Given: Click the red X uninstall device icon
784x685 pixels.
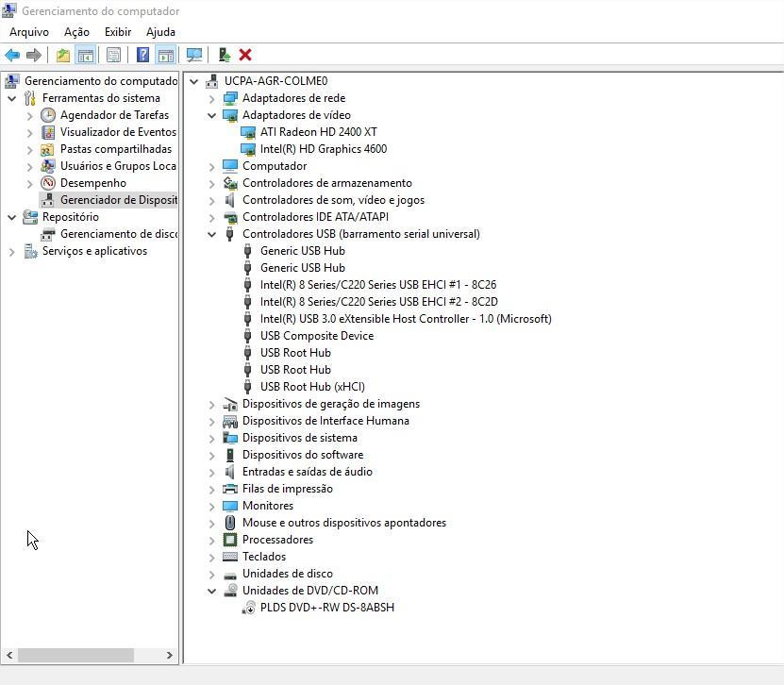Looking at the screenshot, I should click(245, 55).
